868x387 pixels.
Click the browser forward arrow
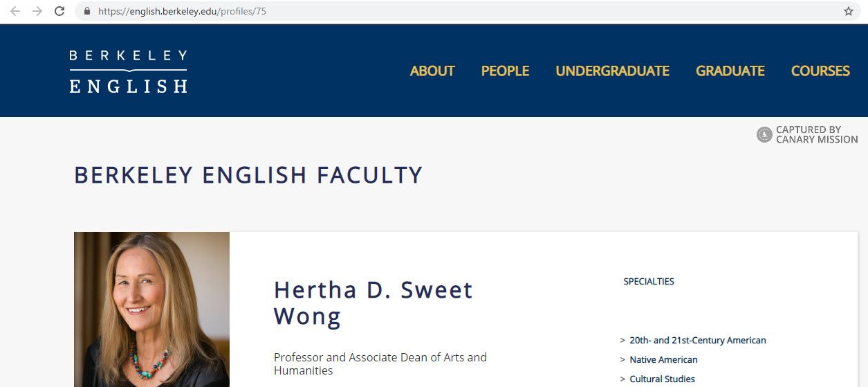pyautogui.click(x=37, y=11)
